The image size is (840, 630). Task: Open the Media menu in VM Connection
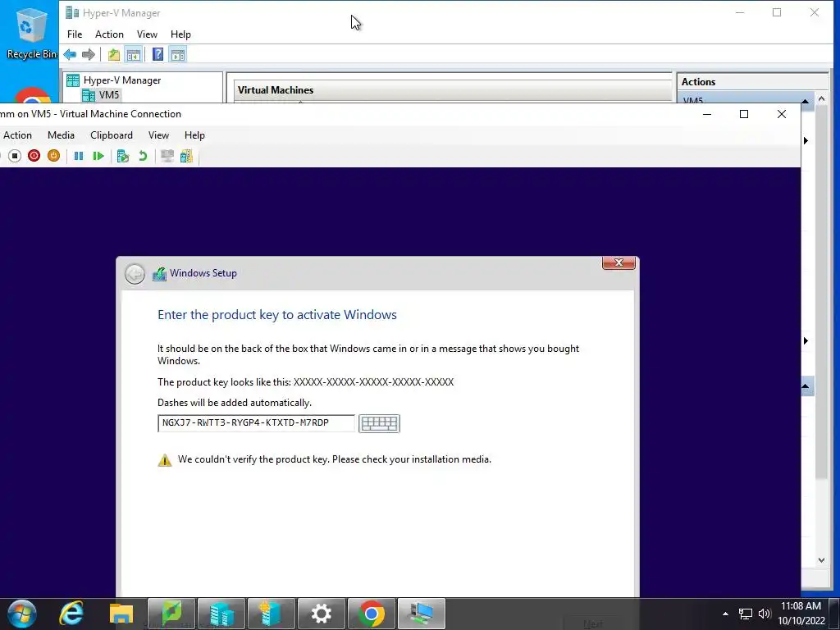[61, 135]
